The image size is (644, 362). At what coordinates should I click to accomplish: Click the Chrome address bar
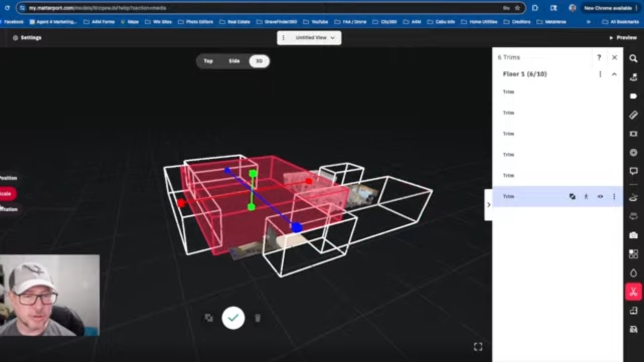(271, 8)
